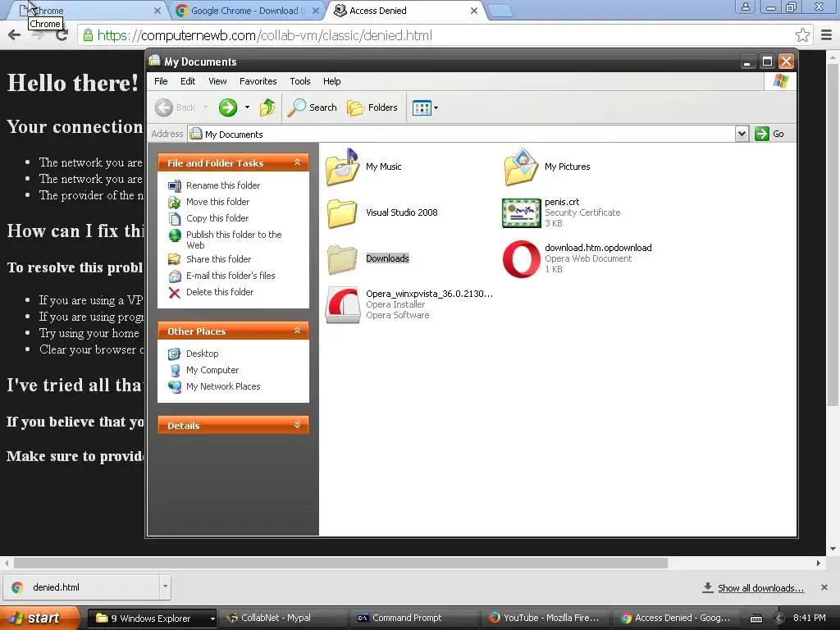Click Share this folder
The height and width of the screenshot is (630, 840).
coord(209,259)
